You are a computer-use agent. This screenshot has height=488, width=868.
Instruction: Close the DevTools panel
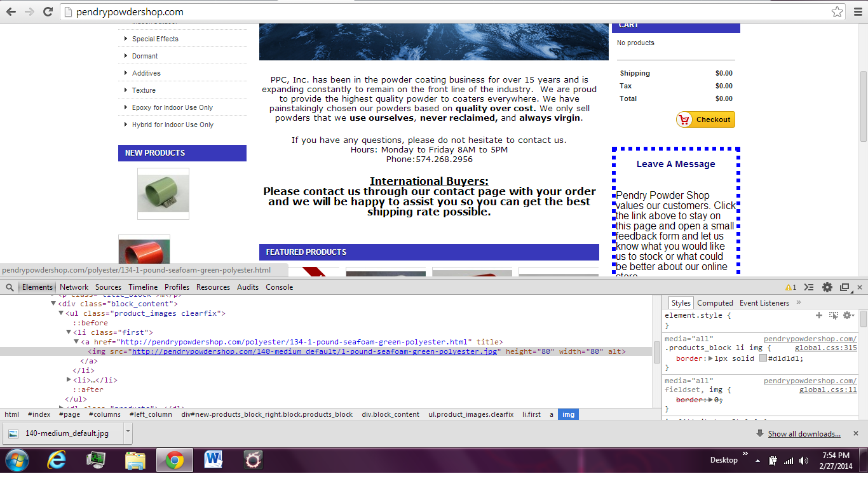pos(860,287)
